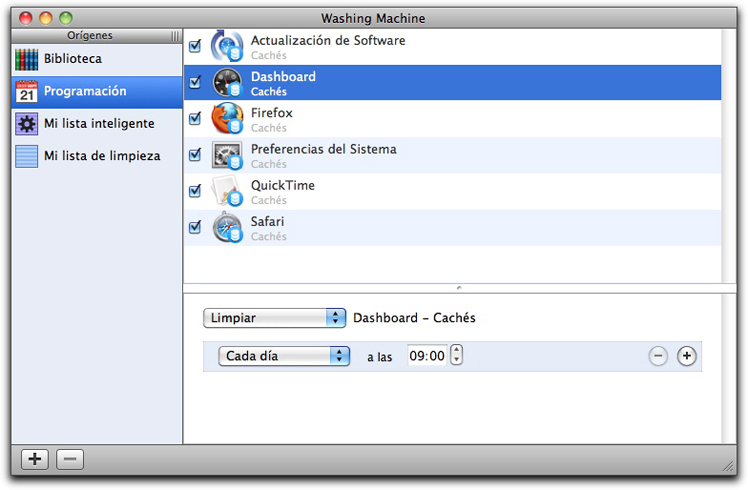Screen dimensions: 748x490
Task: Click the Programación calendar icon
Action: [x=27, y=91]
